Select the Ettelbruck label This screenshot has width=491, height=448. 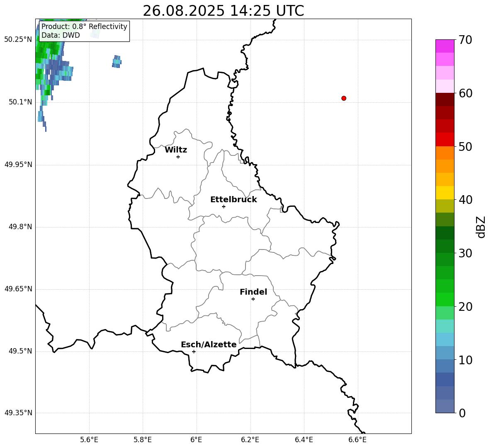pyautogui.click(x=233, y=200)
